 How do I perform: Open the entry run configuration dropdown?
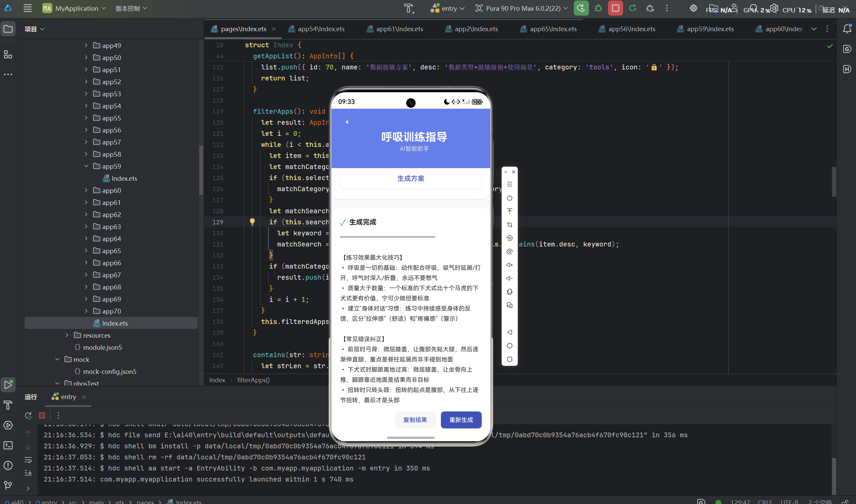click(x=447, y=8)
